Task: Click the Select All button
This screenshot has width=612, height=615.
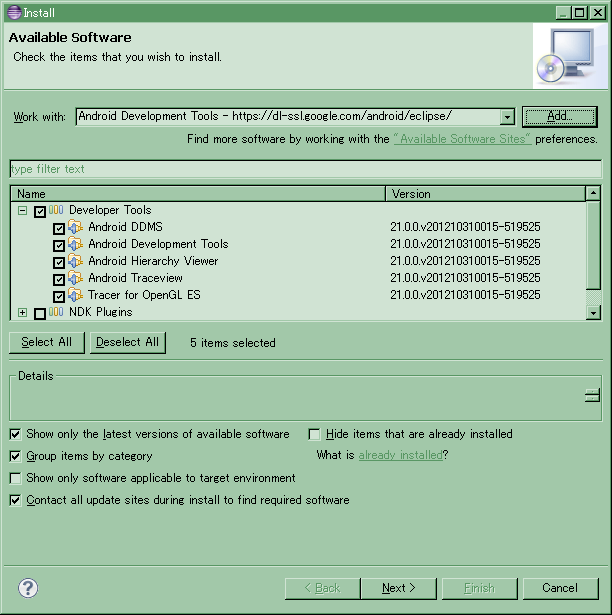Action: point(47,342)
